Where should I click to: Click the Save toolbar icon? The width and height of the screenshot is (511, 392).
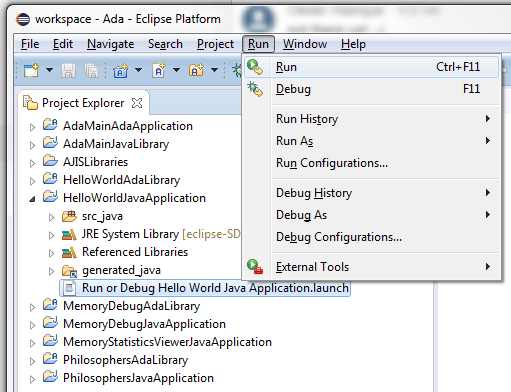click(68, 70)
